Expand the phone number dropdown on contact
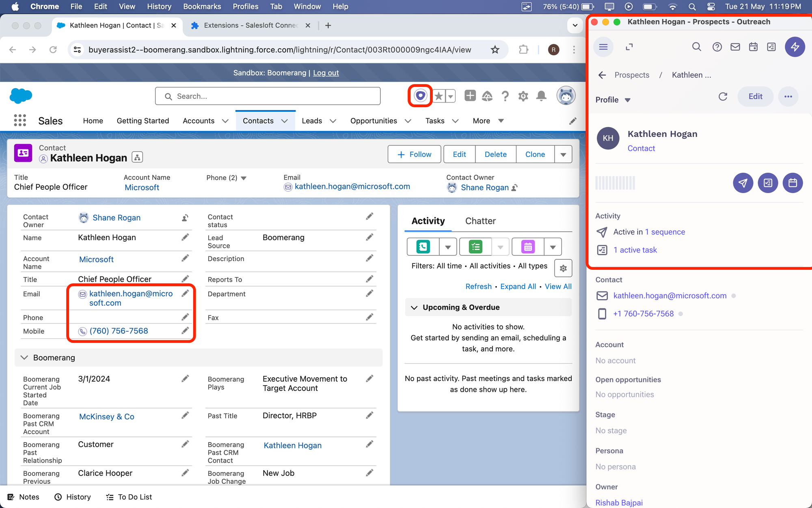This screenshot has height=508, width=812. 243,177
